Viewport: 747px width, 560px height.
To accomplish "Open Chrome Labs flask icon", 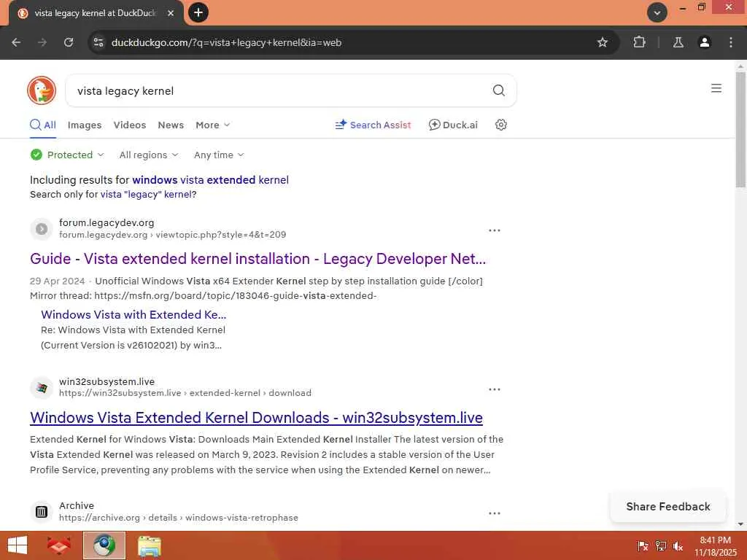I will click(678, 42).
